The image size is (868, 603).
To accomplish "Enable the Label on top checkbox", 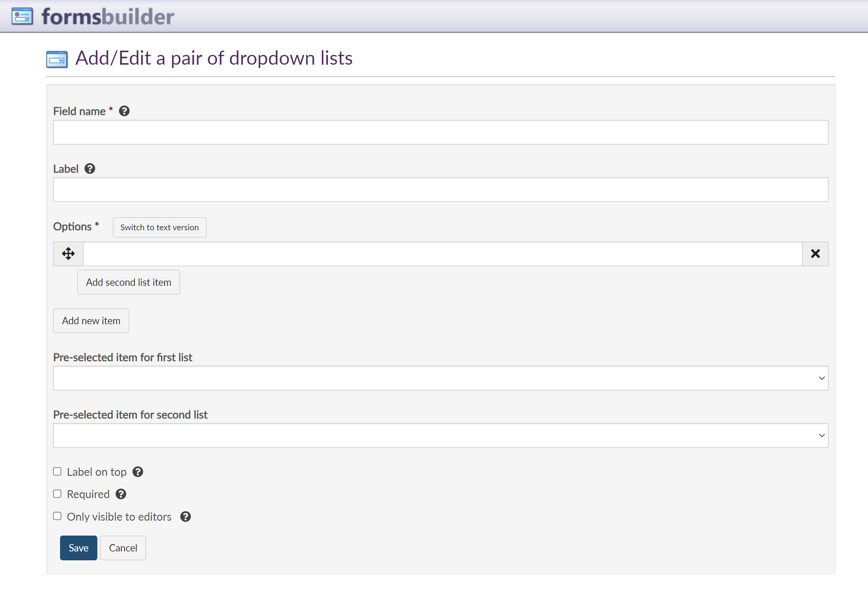I will click(x=57, y=472).
